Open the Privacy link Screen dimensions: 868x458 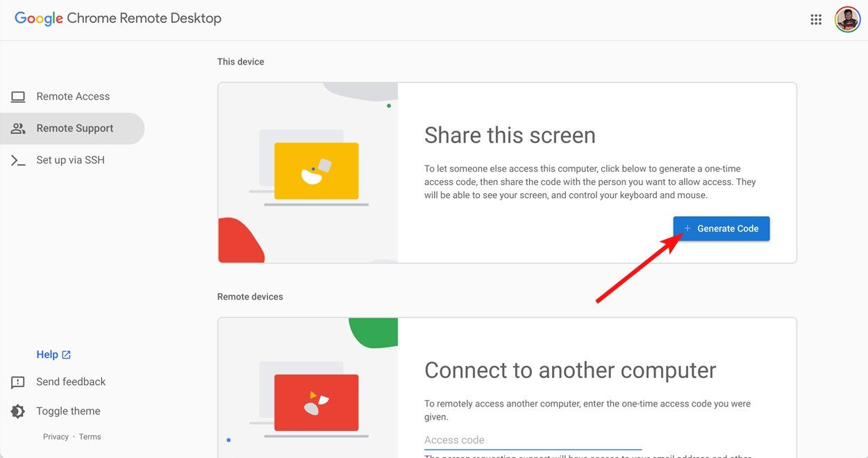56,437
